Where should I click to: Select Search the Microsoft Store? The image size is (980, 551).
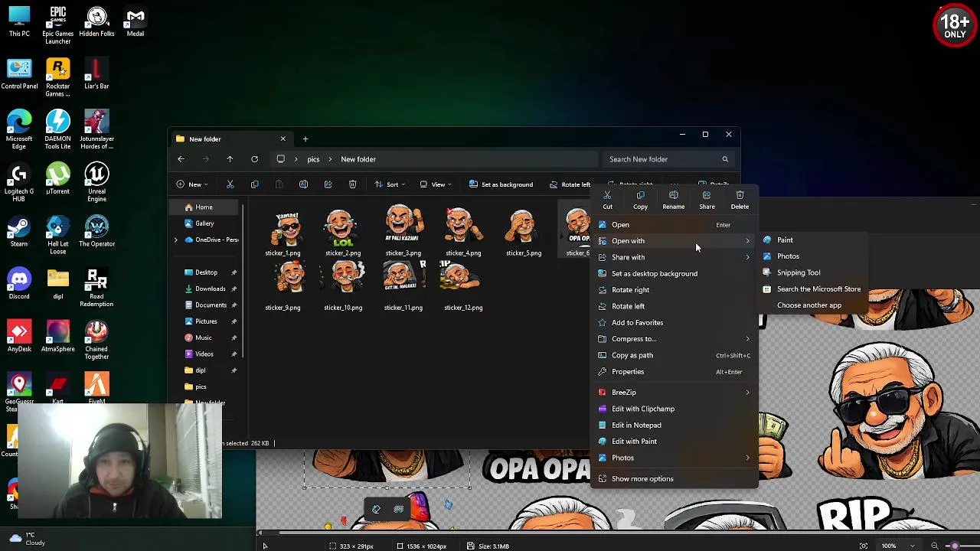pos(813,289)
